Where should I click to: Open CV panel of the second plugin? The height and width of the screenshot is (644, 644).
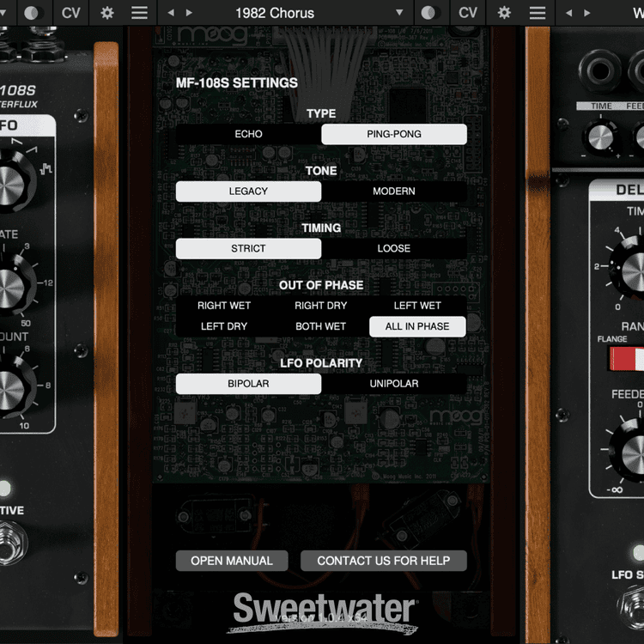(x=468, y=13)
